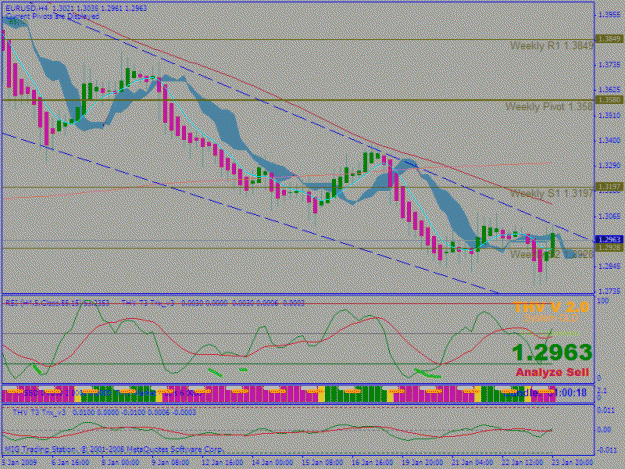Screen dimensions: 625x469
Task: Click the '15 Jan 08:00' time label
Action: tap(322, 463)
